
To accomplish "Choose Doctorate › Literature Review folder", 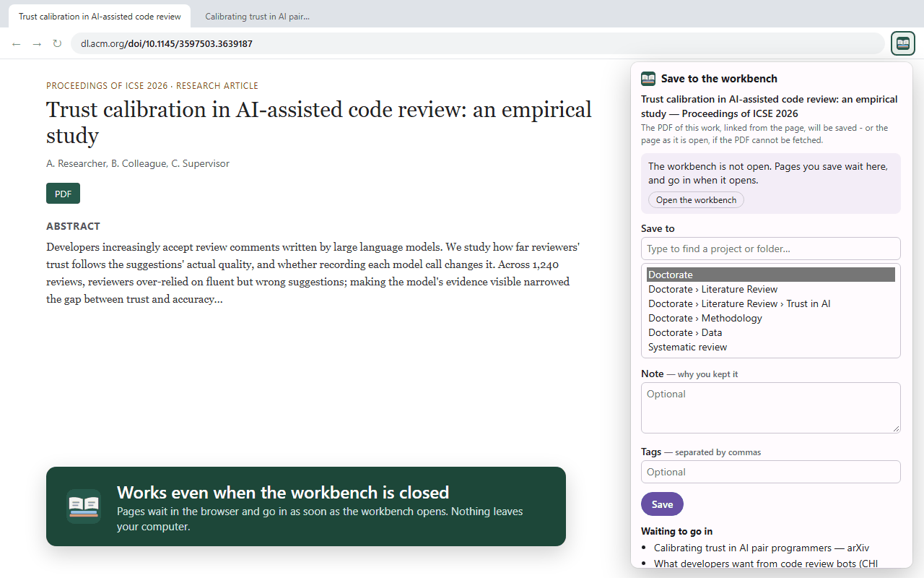I will coord(771,289).
